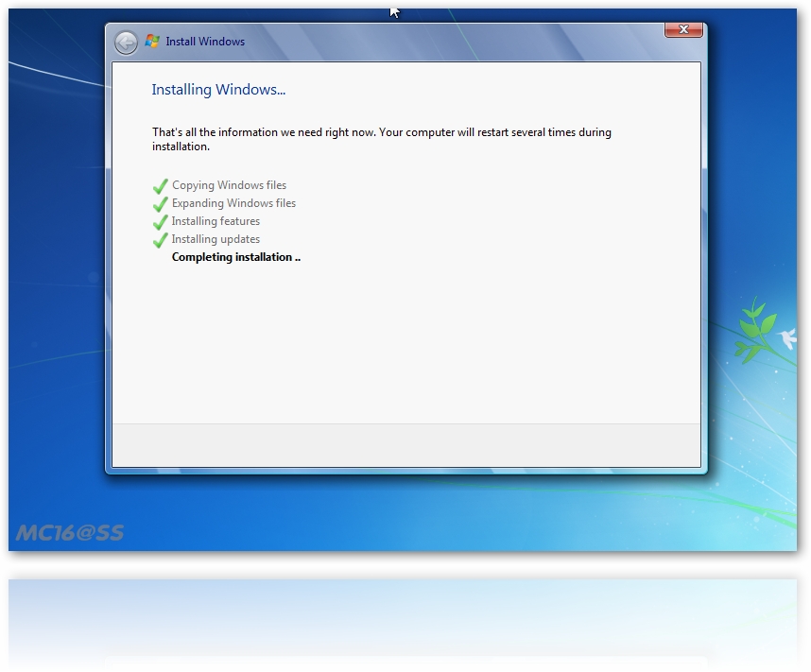811x672 pixels.
Task: Select the 'Expanding Windows files' step text
Action: (x=233, y=203)
